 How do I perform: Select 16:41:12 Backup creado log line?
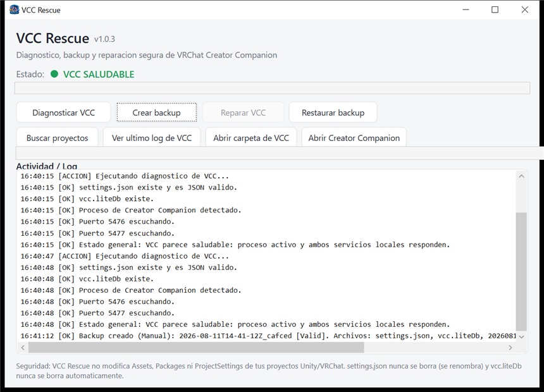click(268, 336)
